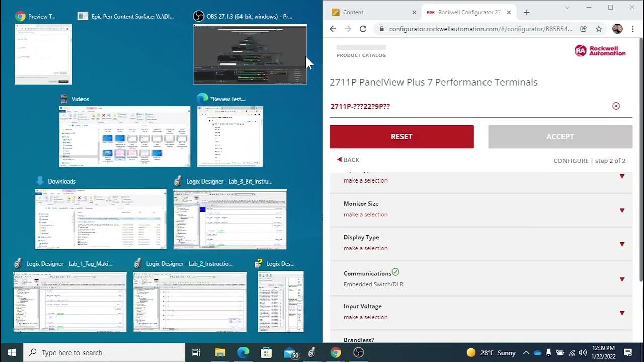Viewport: 644px width, 362px height.
Task: Select the Preview T... Chrome window thumbnail
Action: 43,54
